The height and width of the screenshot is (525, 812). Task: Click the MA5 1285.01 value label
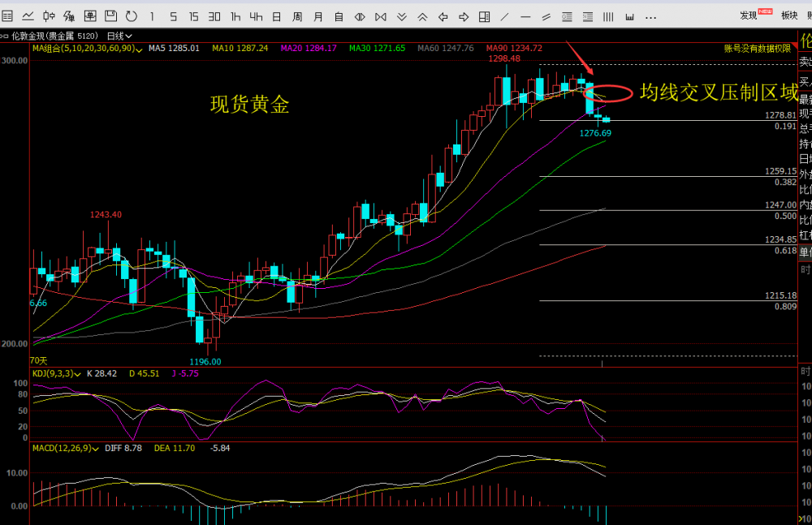(x=174, y=48)
